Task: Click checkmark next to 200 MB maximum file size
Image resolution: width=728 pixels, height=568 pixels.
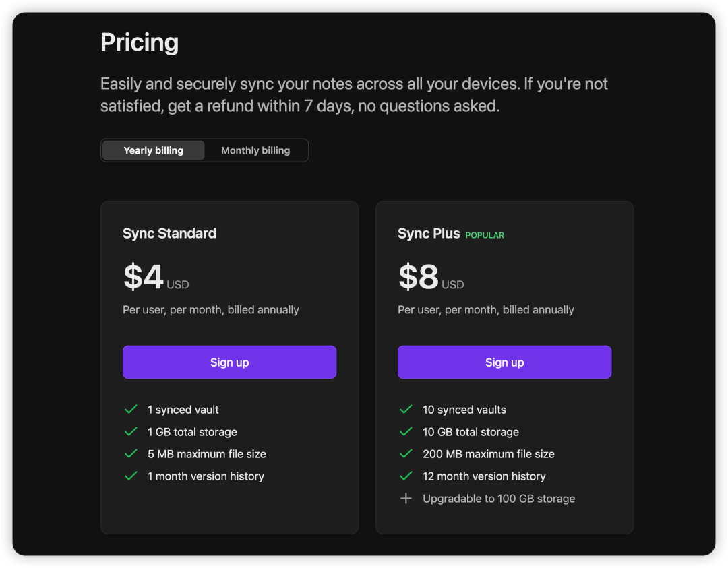Action: [x=406, y=454]
